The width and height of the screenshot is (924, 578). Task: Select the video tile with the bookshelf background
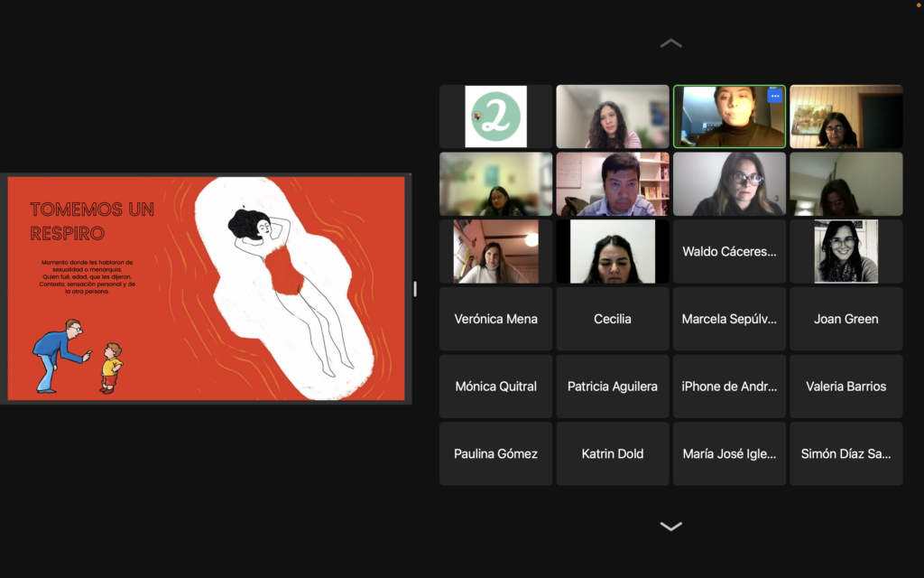613,184
